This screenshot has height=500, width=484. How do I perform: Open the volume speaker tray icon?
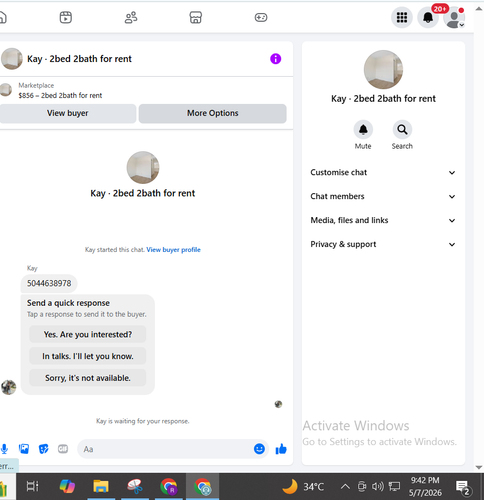click(x=378, y=487)
